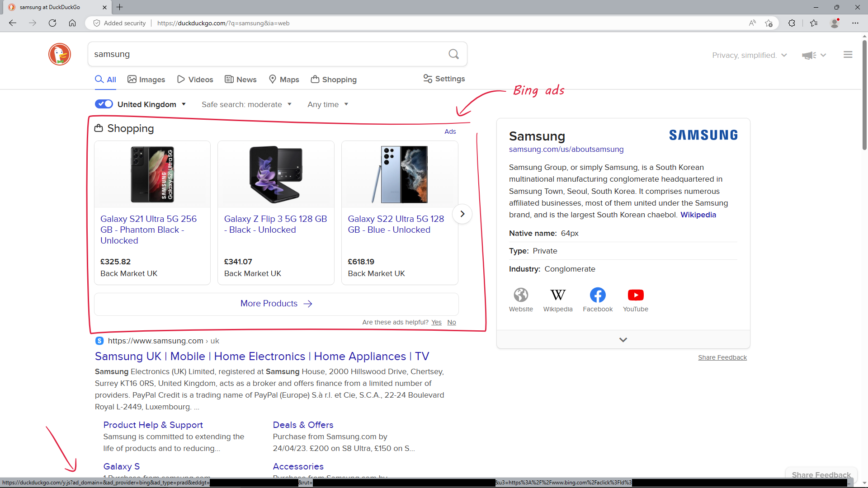Open the Any time filter dropdown
Image resolution: width=868 pixels, height=488 pixels.
pyautogui.click(x=327, y=104)
